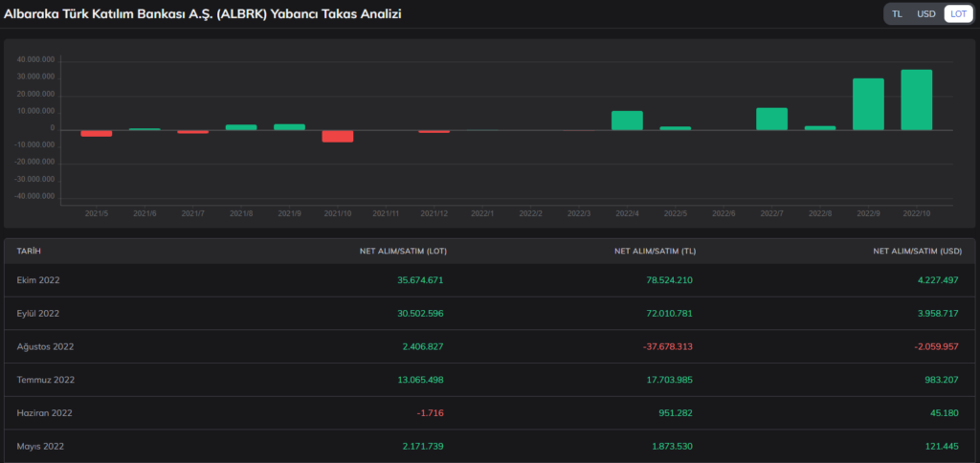Click the red bar for 2021/5
980x463 pixels.
click(97, 133)
